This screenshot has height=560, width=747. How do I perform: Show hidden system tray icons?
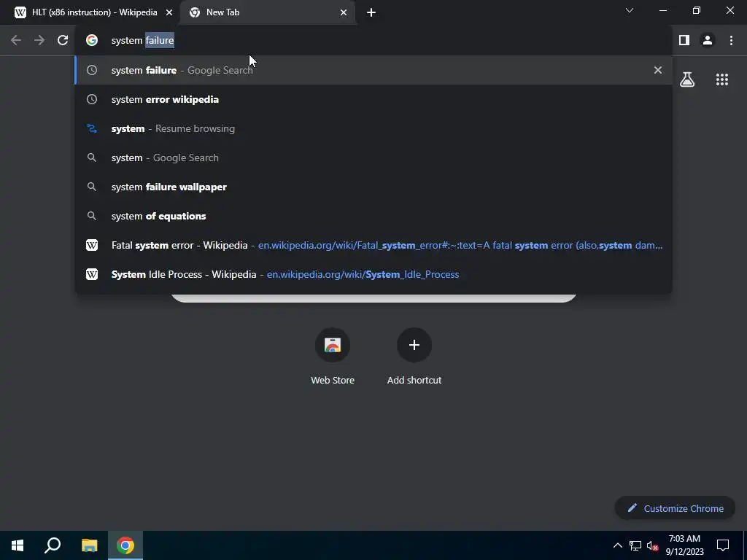(x=617, y=545)
